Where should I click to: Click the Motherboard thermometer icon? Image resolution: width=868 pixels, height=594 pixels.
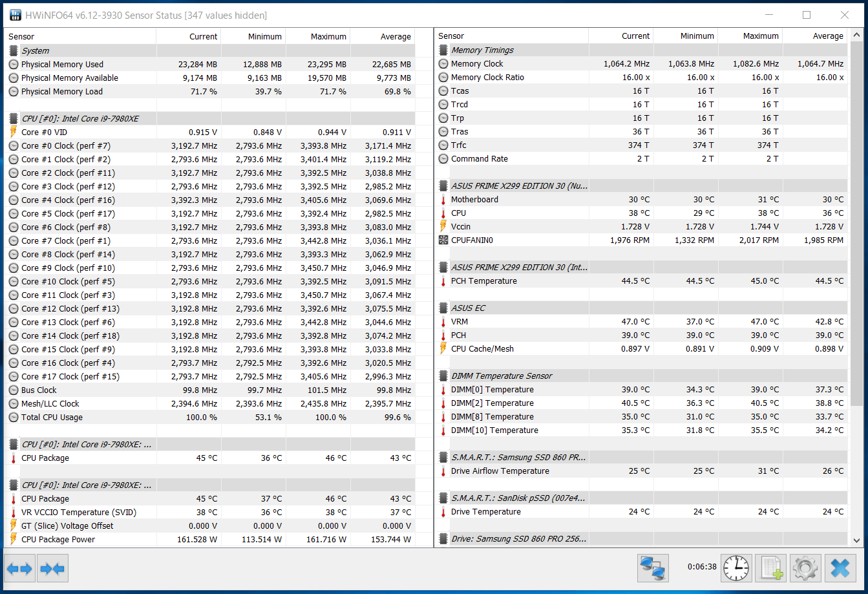pos(443,199)
